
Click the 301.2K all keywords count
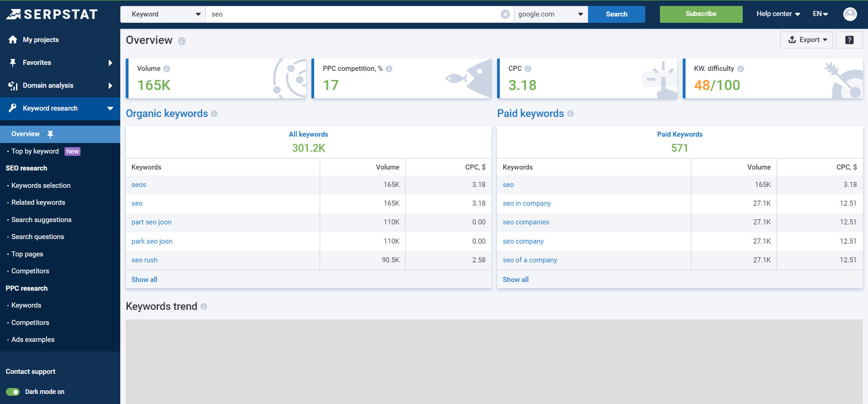[x=309, y=148]
